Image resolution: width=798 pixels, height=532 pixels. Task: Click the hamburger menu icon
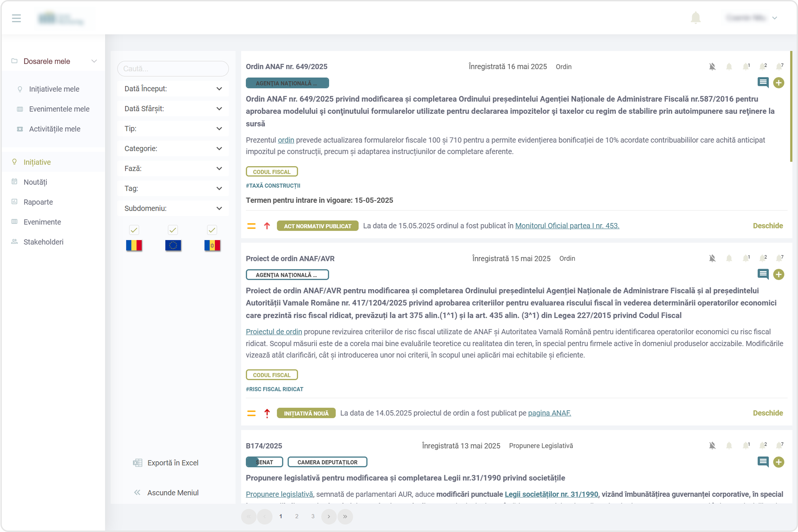tap(16, 18)
